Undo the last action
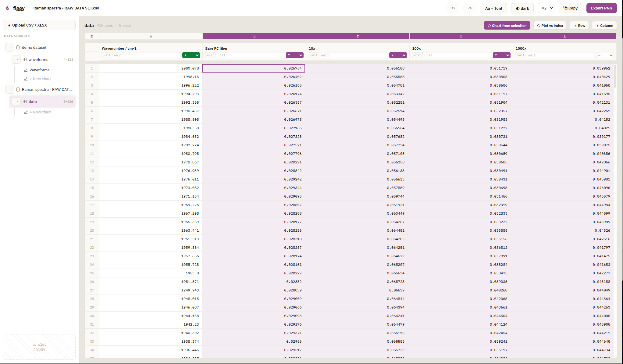The image size is (623, 364). 453,8
